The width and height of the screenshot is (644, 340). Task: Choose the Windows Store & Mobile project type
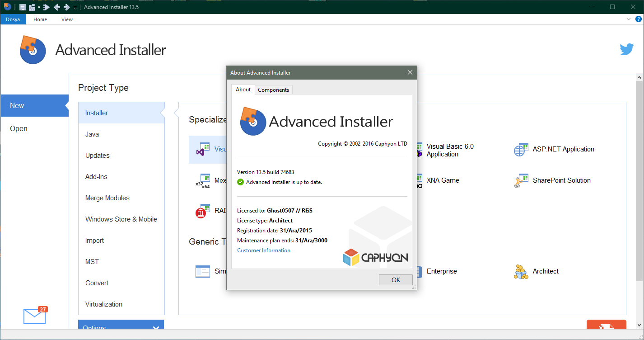tap(121, 219)
